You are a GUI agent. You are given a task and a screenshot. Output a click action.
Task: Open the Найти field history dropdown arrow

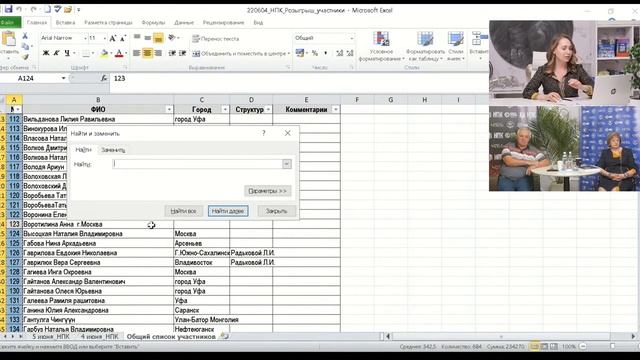pyautogui.click(x=287, y=164)
